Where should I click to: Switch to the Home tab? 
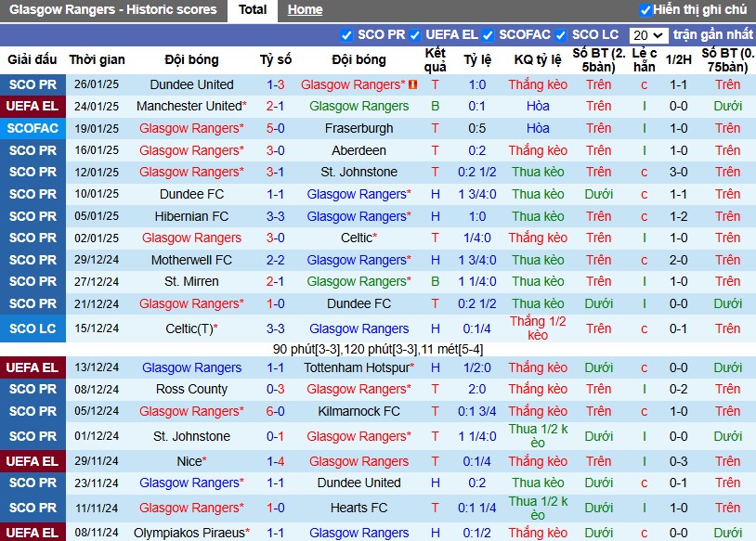(305, 10)
